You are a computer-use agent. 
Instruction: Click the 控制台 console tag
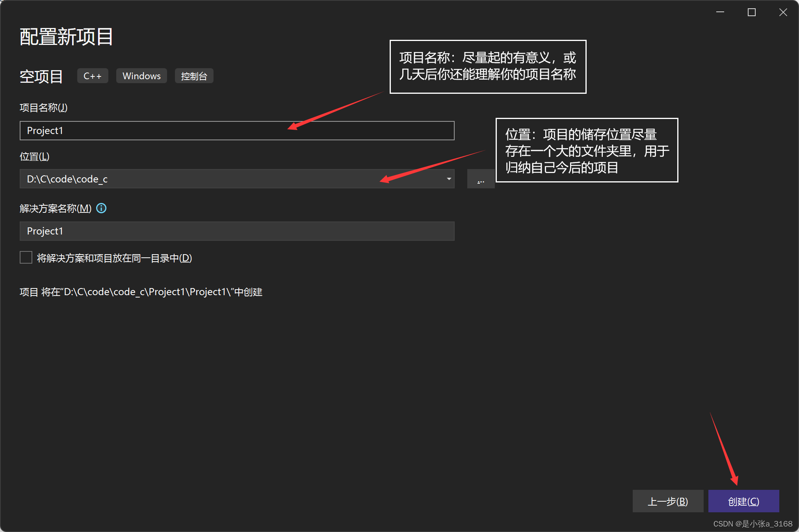[x=194, y=76]
